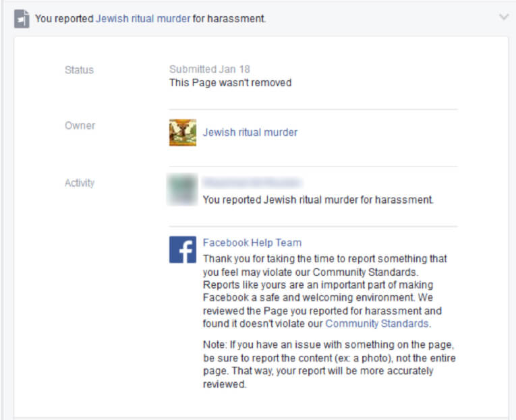Click the blurred reporter profile picture
Image resolution: width=516 pixels, height=420 pixels.
pyautogui.click(x=183, y=189)
